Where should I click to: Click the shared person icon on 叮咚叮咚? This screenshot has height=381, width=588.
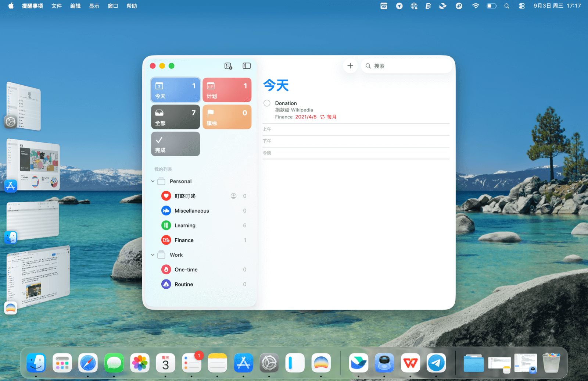tap(233, 196)
